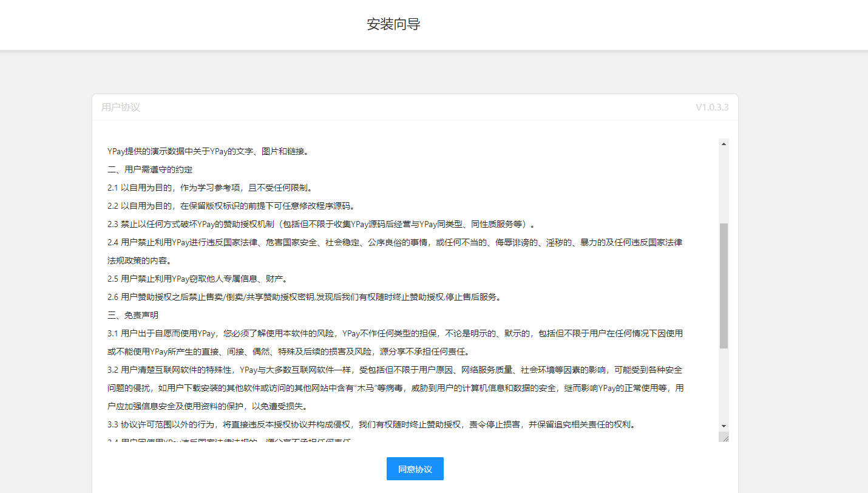Viewport: 868px width, 493px height.
Task: Click clause 2.6 about reselling authorization keys
Action: tap(303, 297)
